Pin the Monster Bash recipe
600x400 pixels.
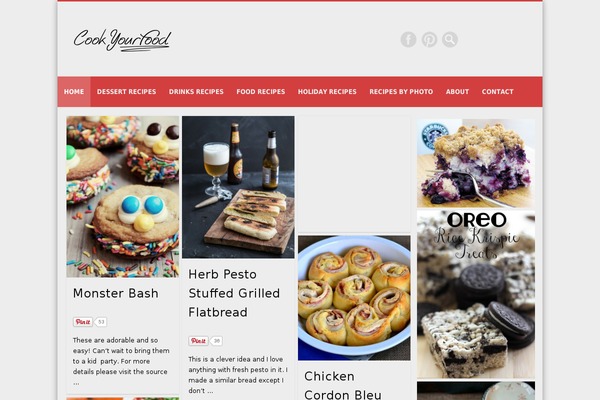(83, 322)
